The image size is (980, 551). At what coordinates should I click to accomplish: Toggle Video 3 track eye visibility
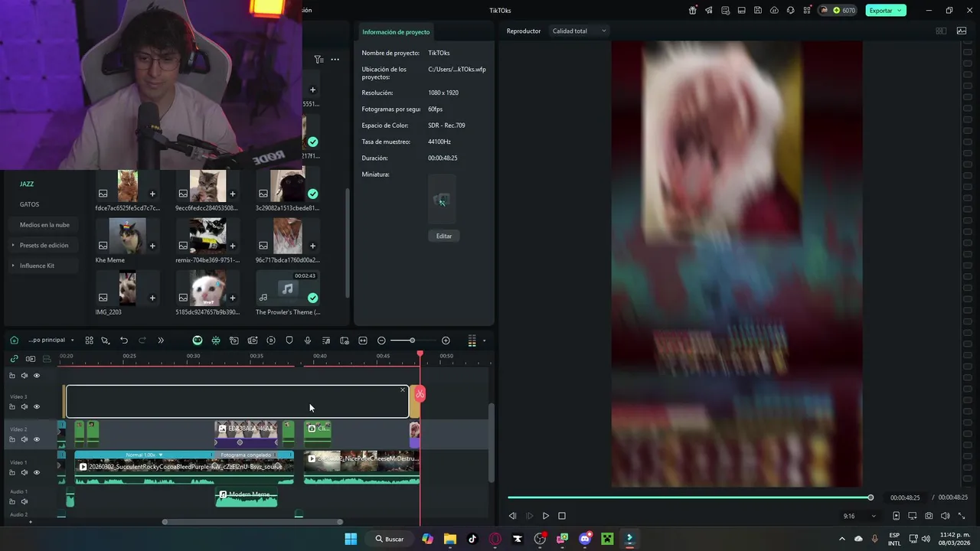click(x=36, y=406)
